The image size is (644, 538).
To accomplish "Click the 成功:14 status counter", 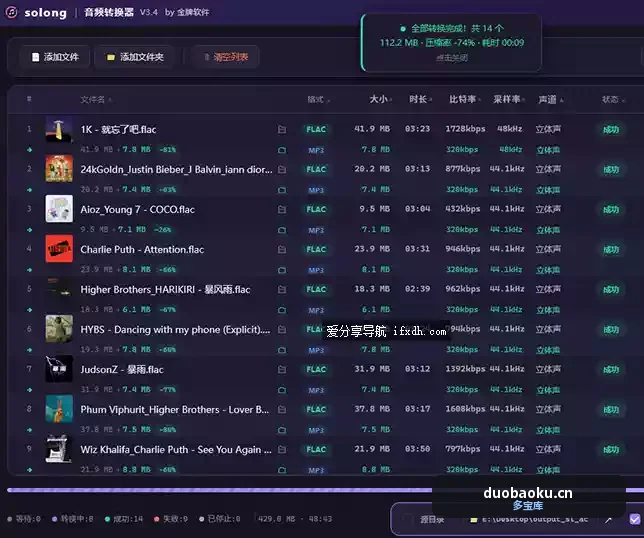I will 124,519.
